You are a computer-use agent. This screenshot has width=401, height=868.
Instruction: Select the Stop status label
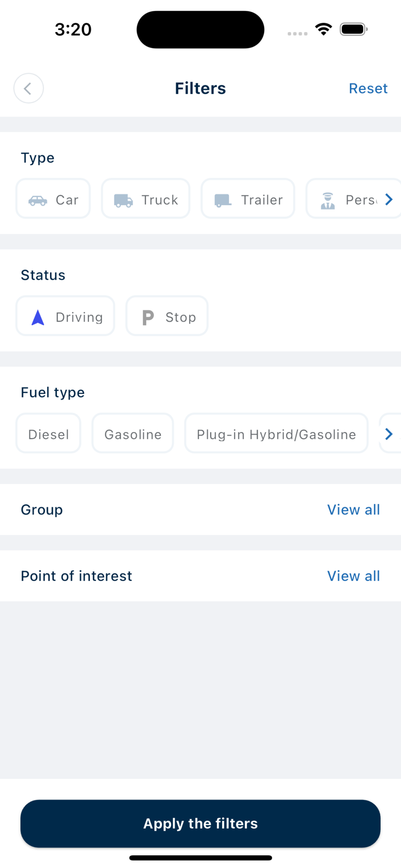point(181,318)
